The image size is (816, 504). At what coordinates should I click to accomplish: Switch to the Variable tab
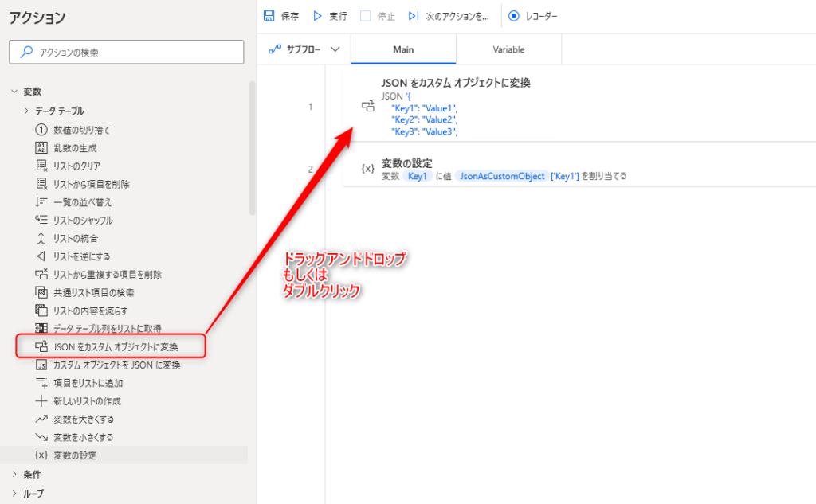pyautogui.click(x=508, y=49)
